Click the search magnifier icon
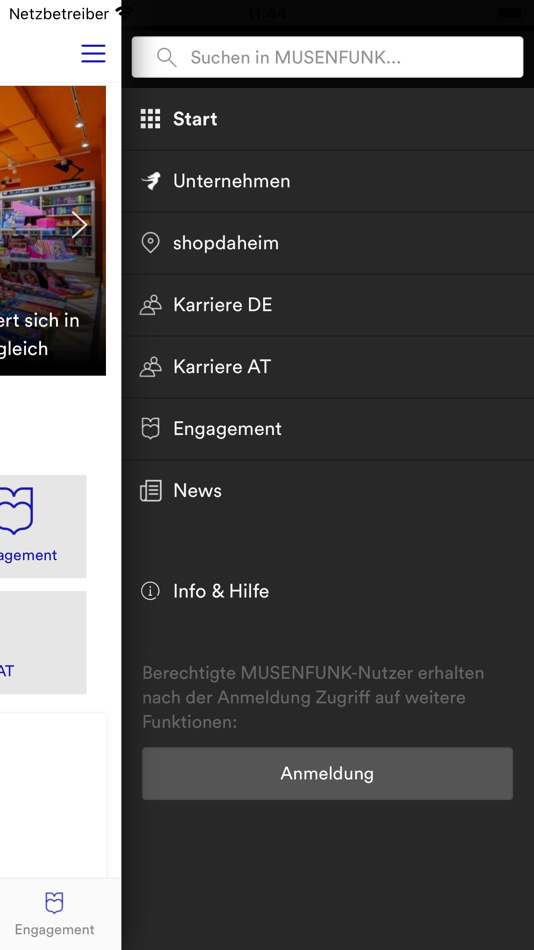This screenshot has width=534, height=950. [x=167, y=58]
